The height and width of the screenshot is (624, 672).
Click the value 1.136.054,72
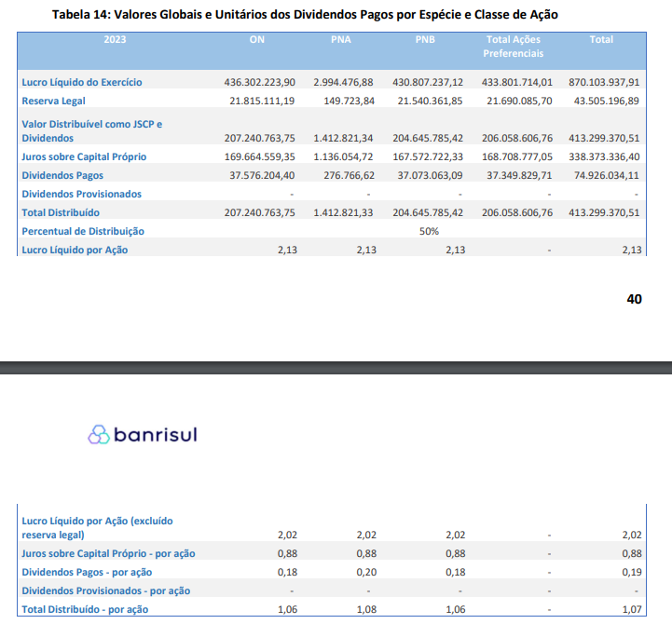point(343,156)
